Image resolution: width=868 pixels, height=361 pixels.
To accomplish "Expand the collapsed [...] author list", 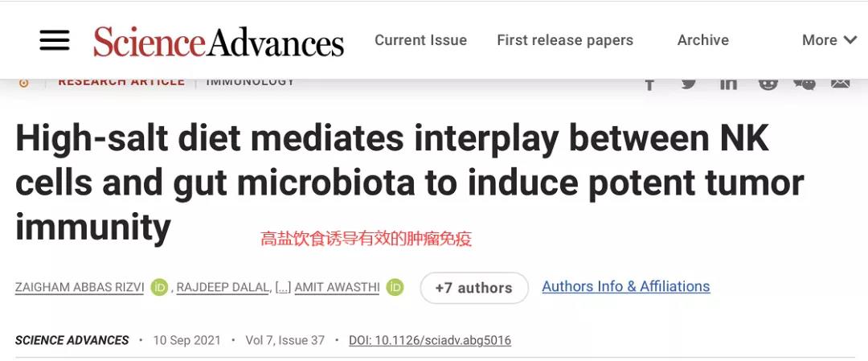I will point(283,288).
